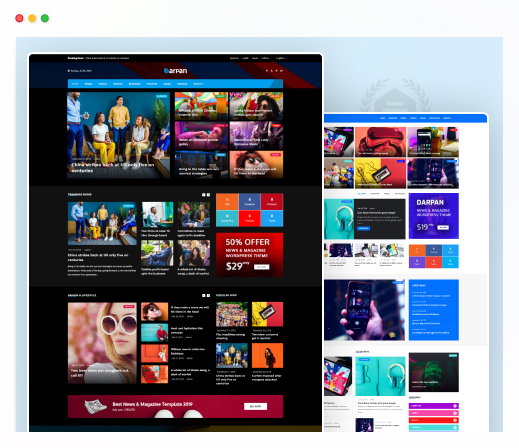Open the Facebook tile in dark template
Screen dimensions: 519x448
tap(249, 202)
